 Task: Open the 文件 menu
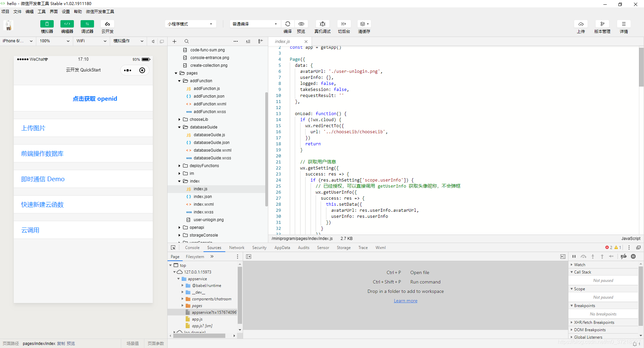pos(17,11)
